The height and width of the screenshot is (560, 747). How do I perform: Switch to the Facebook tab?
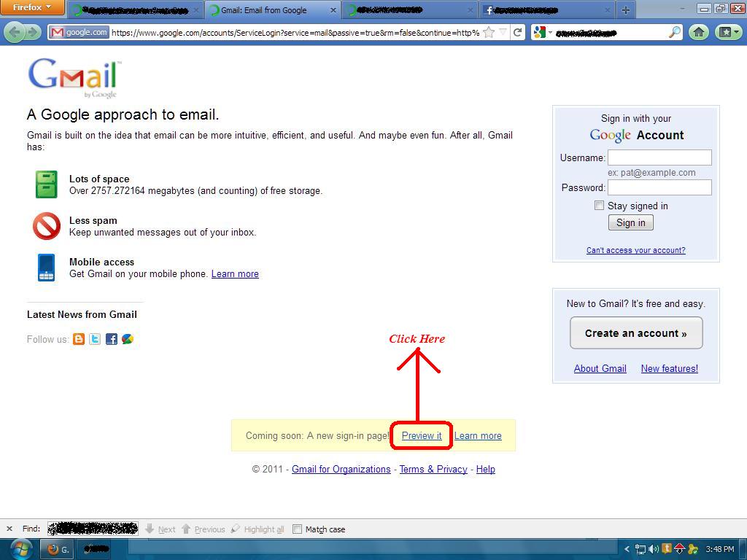tap(548, 10)
